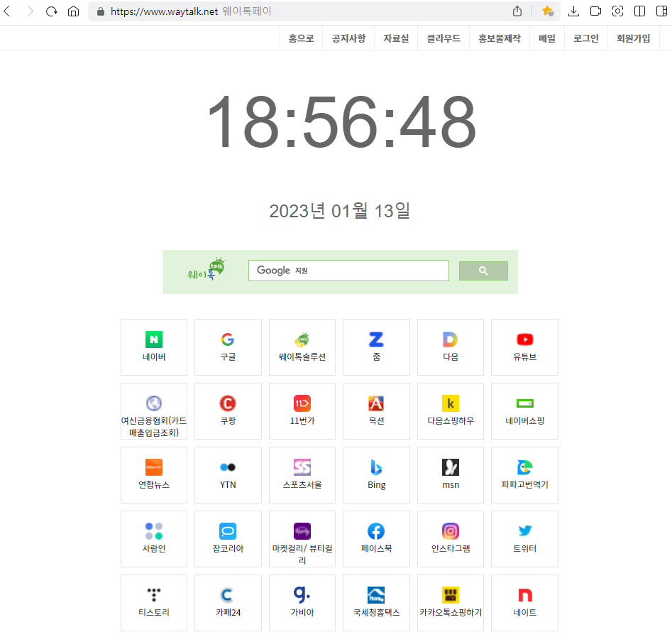
Task: Open the 카페24 shortcut tile
Action: [228, 603]
